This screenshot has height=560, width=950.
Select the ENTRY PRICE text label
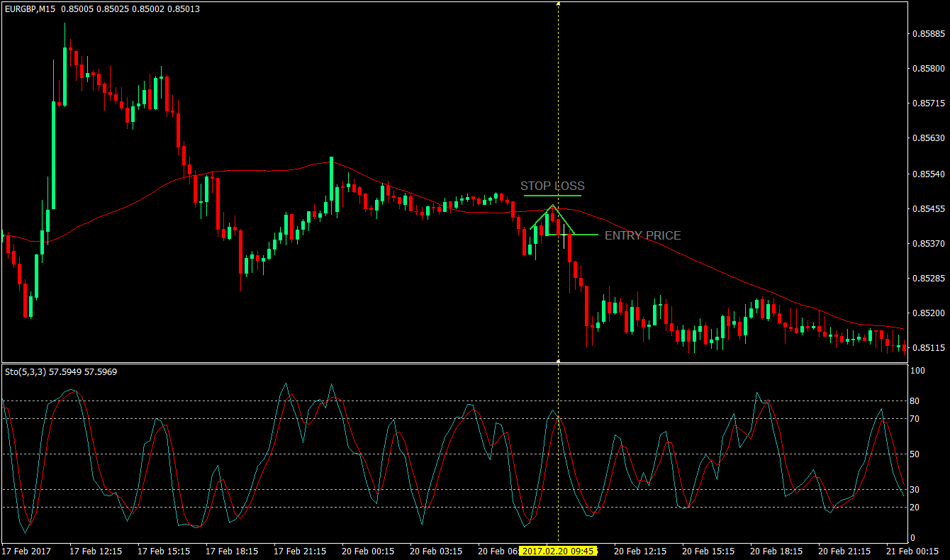[642, 235]
